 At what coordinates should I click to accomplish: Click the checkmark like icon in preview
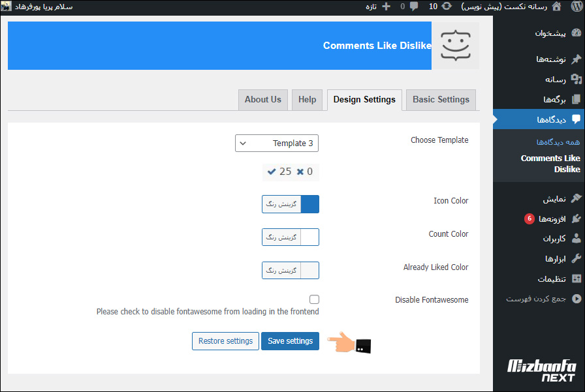coord(272,172)
